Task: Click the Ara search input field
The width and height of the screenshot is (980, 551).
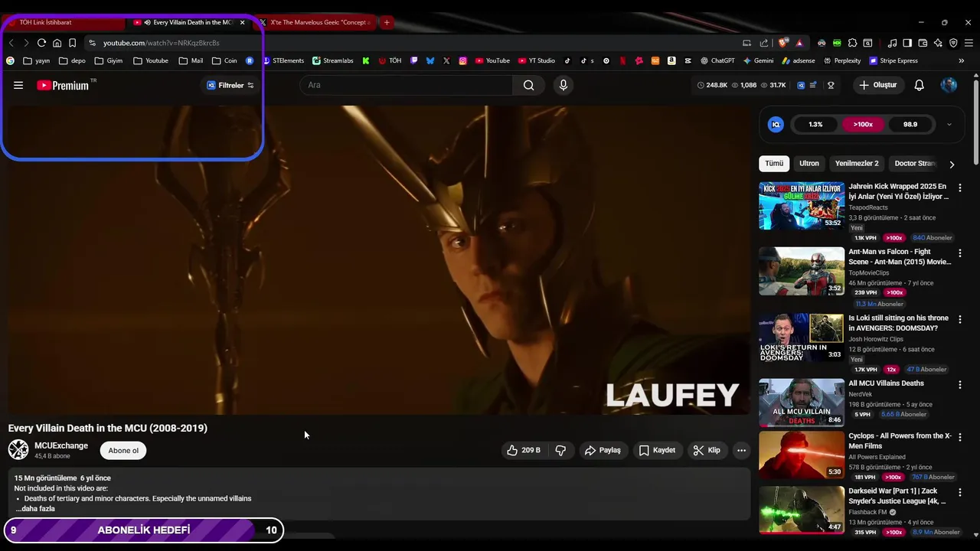Action: (x=406, y=85)
